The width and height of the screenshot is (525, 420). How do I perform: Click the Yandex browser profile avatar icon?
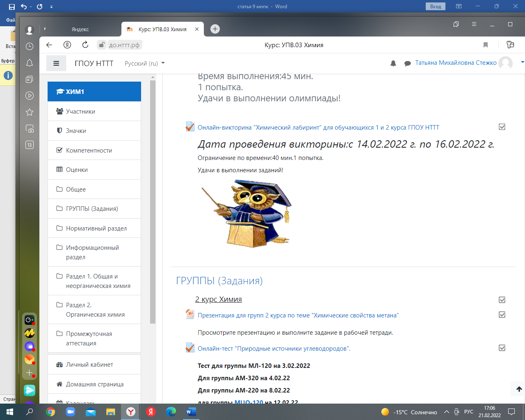pyautogui.click(x=29, y=30)
